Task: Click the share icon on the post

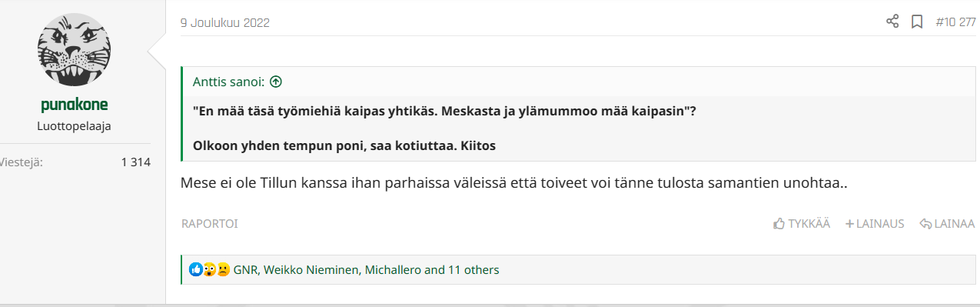Action: pyautogui.click(x=892, y=22)
